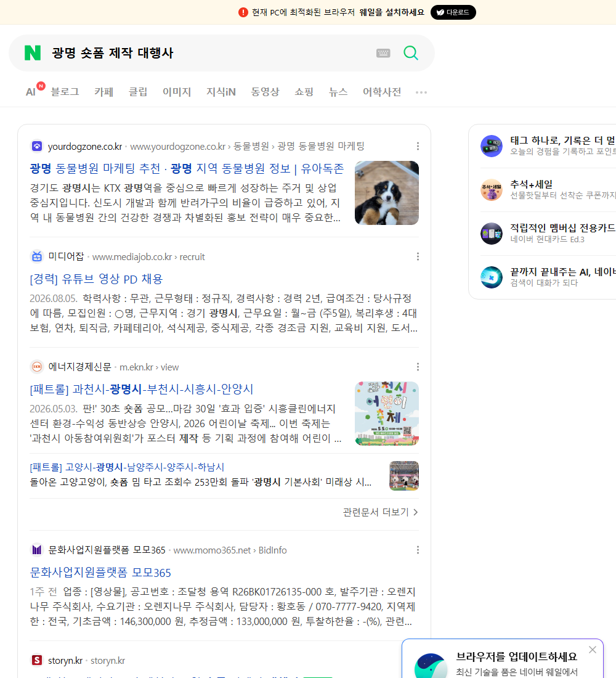Open the virtual keyboard icon in search bar
This screenshot has height=678, width=616.
[383, 53]
